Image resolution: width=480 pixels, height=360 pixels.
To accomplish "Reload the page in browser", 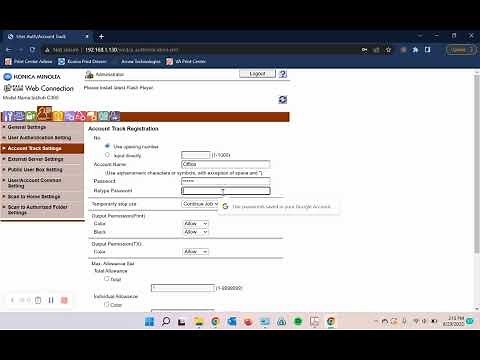I will [x=32, y=50].
